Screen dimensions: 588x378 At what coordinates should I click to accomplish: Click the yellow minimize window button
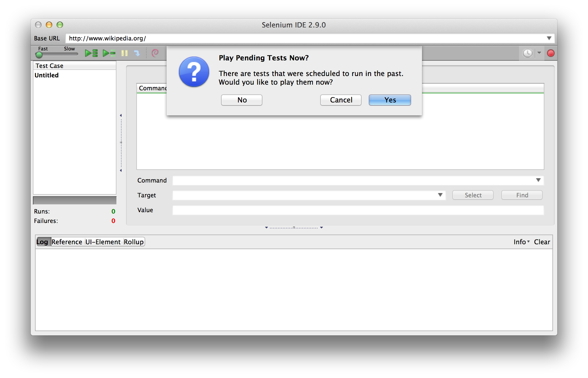(49, 25)
